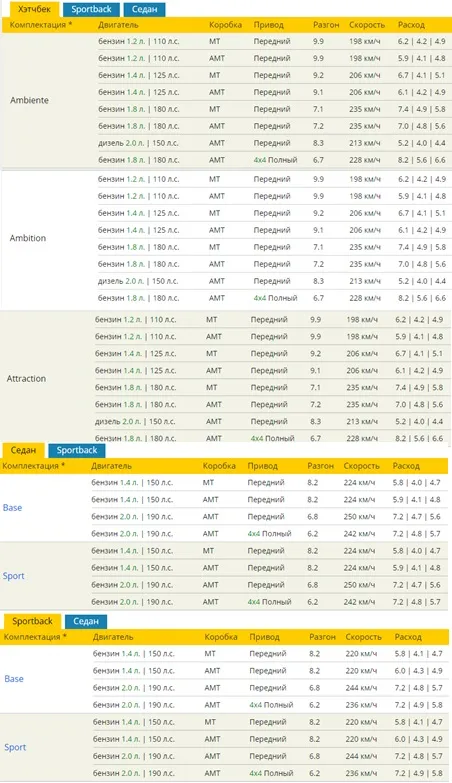Click the Ambition trim label
This screenshot has height=783, width=452.
coord(28,238)
